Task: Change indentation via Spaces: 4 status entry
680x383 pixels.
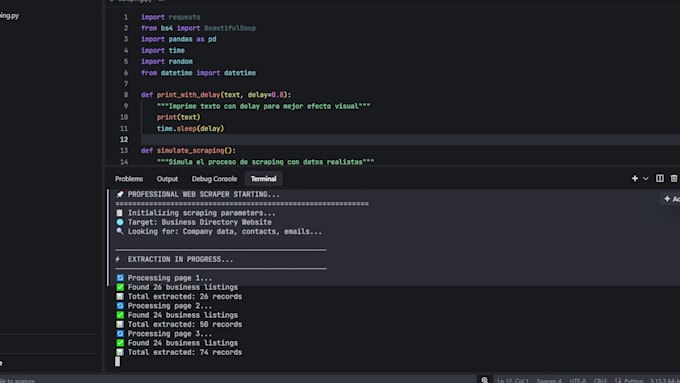Action: click(x=549, y=380)
